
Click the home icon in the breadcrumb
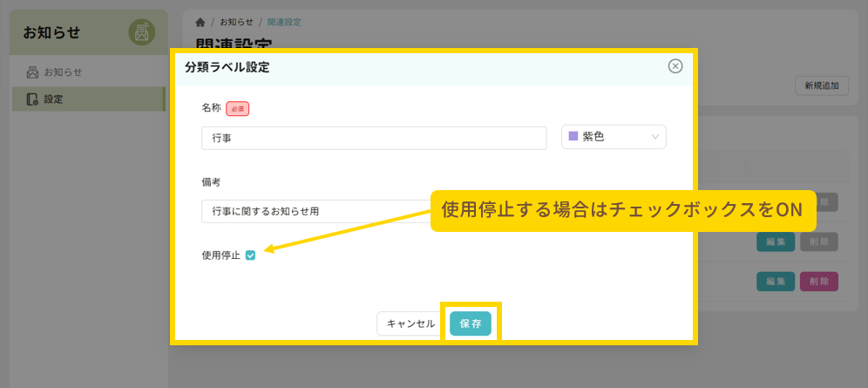tap(201, 22)
